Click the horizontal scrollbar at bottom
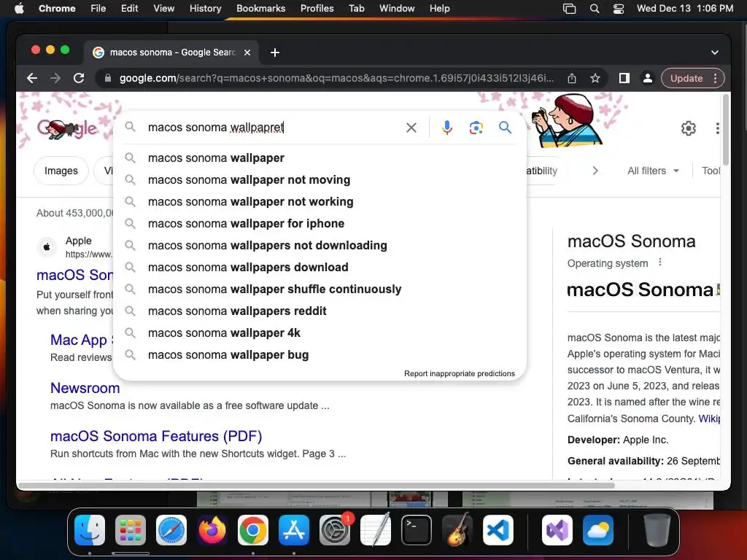This screenshot has height=560, width=747. (x=317, y=486)
